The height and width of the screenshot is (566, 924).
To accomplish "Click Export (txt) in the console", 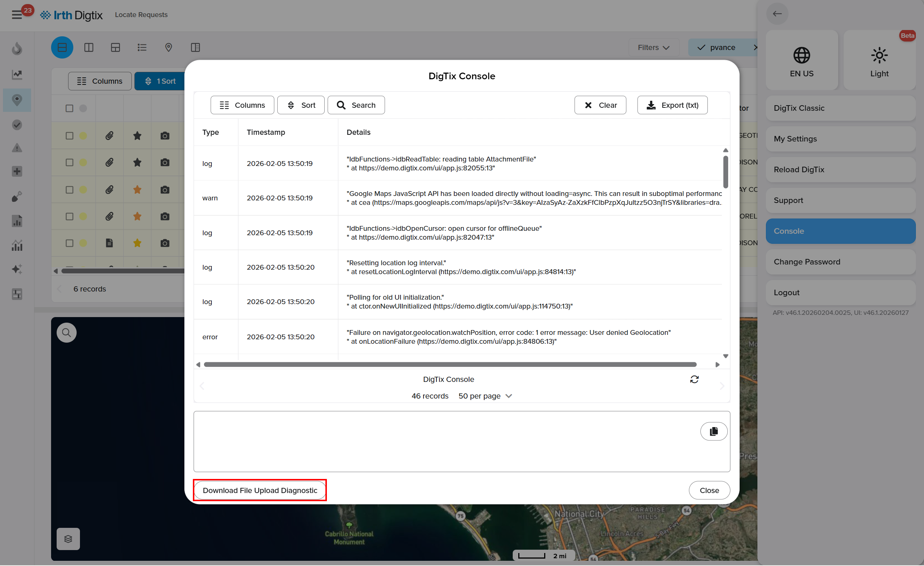I will 672,105.
